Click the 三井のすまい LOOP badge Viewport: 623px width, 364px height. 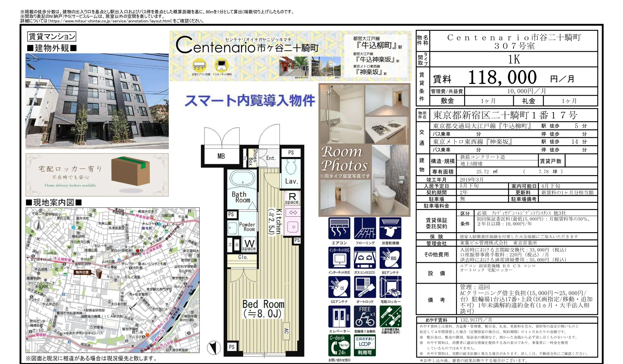pyautogui.click(x=365, y=345)
